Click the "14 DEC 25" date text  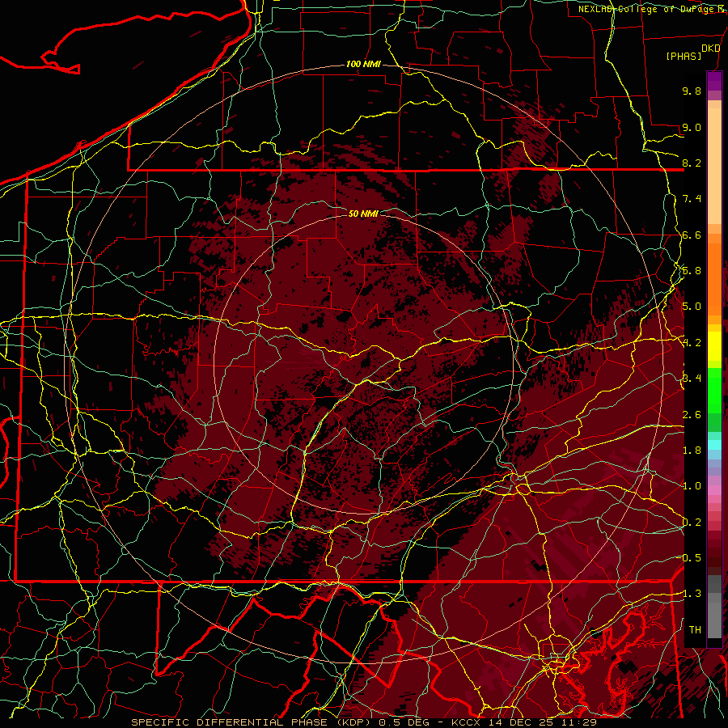point(522,722)
